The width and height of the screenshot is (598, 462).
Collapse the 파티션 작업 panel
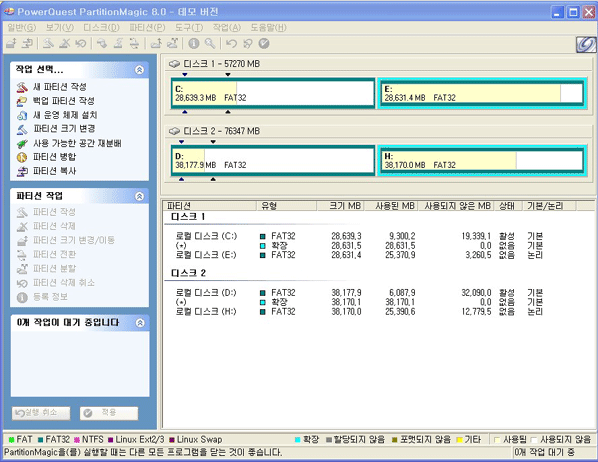click(x=140, y=196)
